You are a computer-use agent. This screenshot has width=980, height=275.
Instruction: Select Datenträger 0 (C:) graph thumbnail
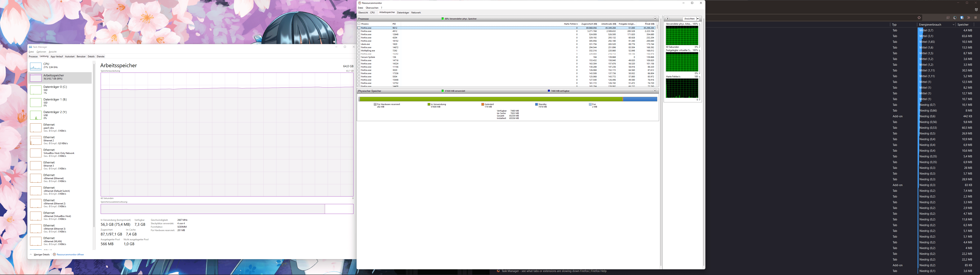[36, 90]
